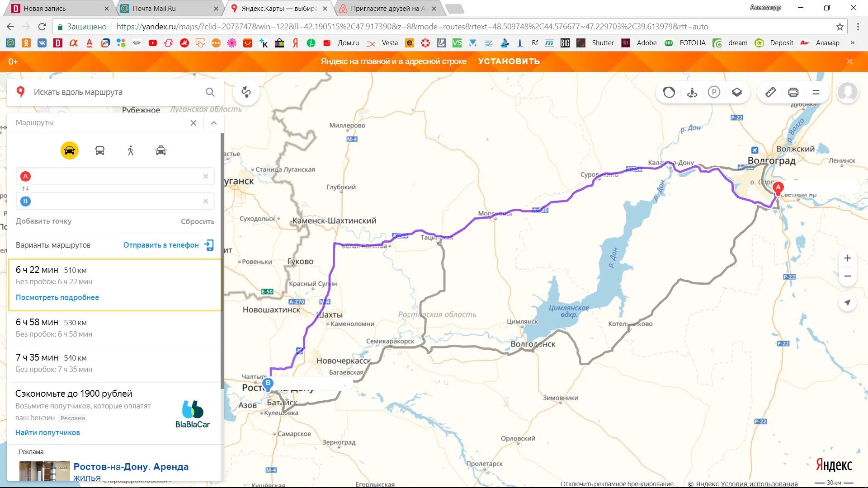
Task: Click the my location arrow button
Action: (x=848, y=302)
